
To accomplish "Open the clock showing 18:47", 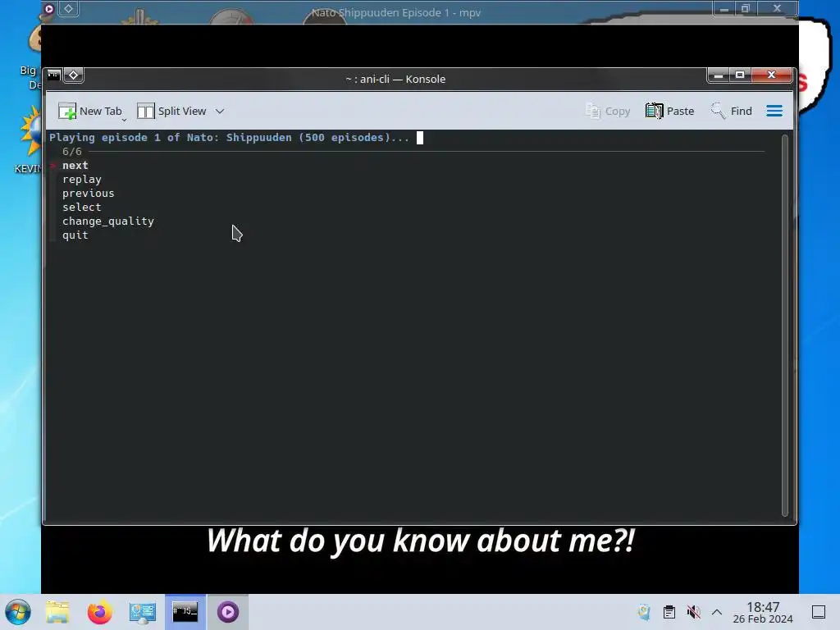I will (763, 612).
